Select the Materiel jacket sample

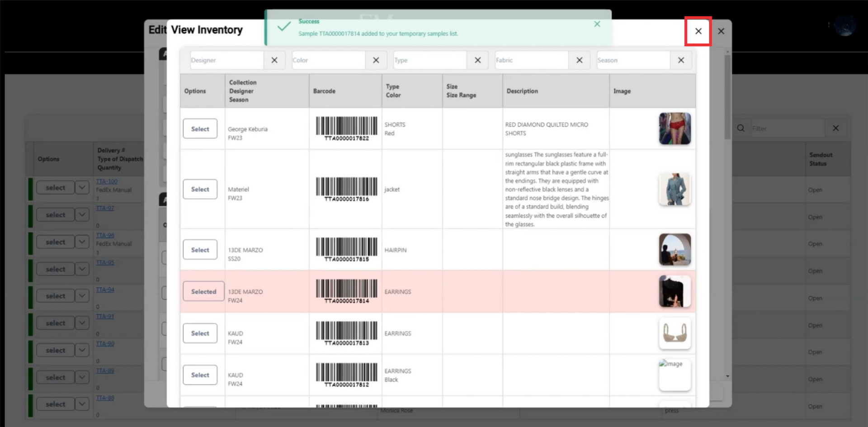pos(200,189)
